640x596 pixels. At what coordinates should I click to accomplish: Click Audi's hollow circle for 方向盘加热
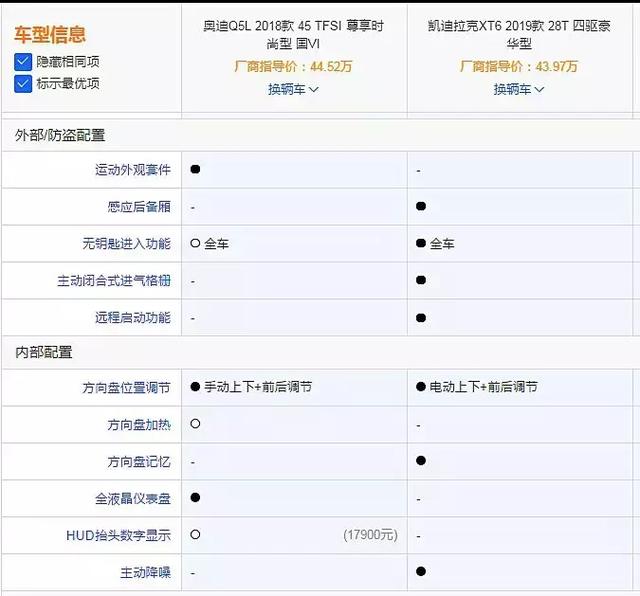click(x=195, y=424)
